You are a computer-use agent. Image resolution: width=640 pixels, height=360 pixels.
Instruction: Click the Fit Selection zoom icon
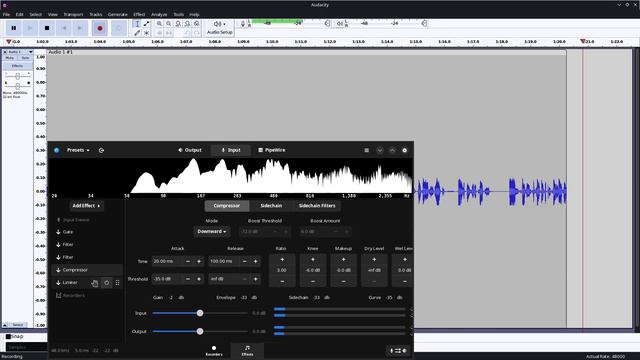[178, 24]
